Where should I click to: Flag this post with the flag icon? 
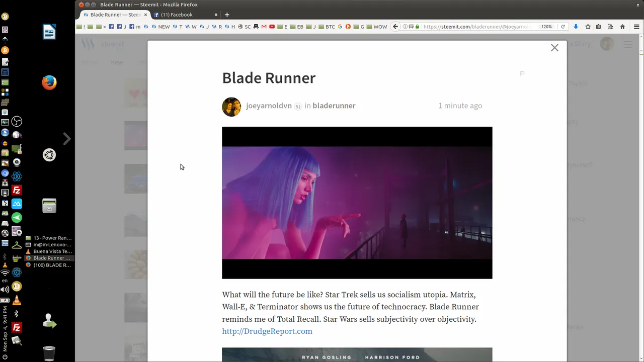522,73
